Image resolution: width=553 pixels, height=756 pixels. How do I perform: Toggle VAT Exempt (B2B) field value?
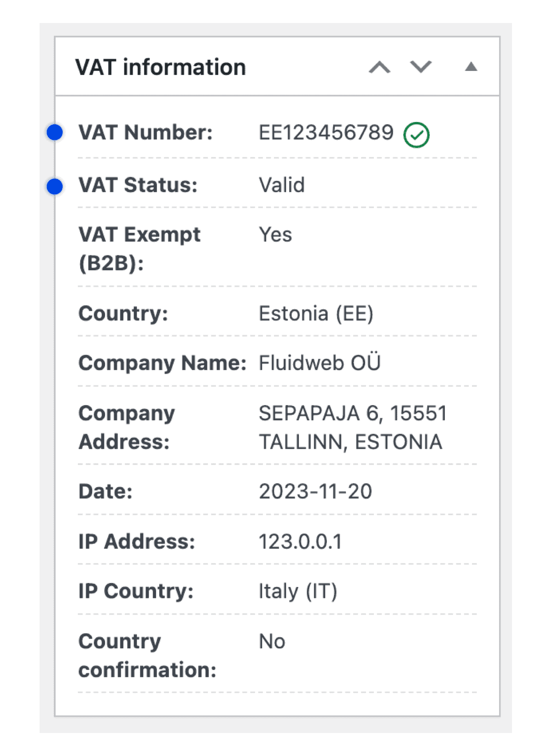[275, 235]
